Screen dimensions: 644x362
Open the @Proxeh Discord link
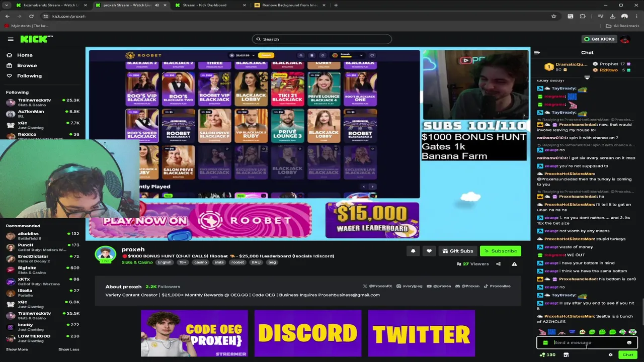tap(467, 286)
